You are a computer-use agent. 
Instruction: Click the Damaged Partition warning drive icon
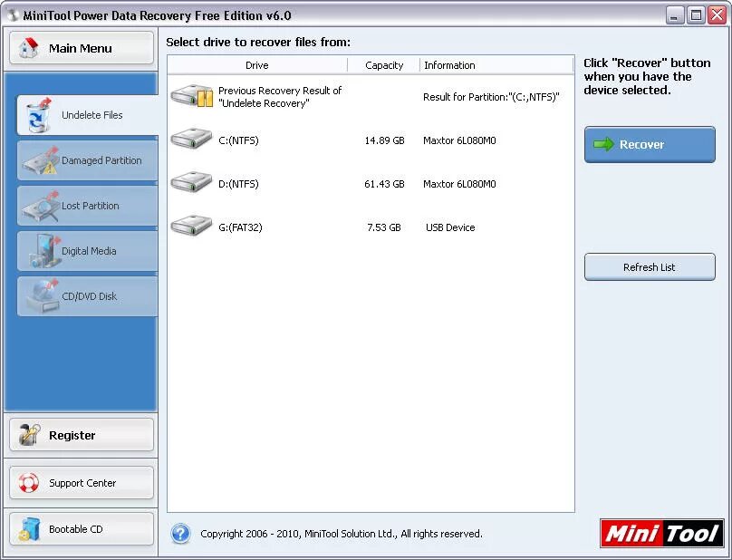[41, 160]
